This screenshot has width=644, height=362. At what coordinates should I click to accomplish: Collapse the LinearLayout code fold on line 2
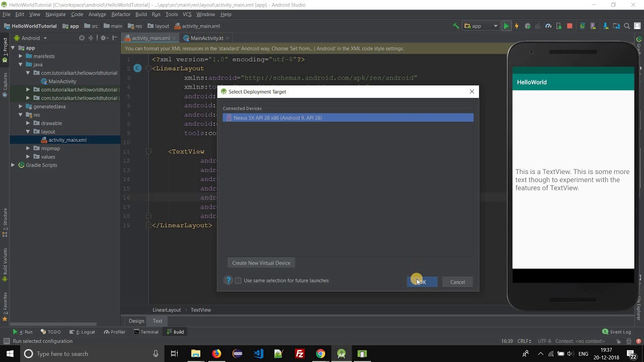click(148, 68)
